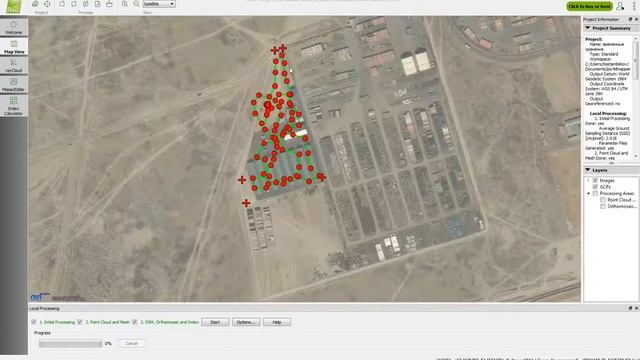Switch to the Welcome view
This screenshot has height=360, width=640.
tap(13, 27)
